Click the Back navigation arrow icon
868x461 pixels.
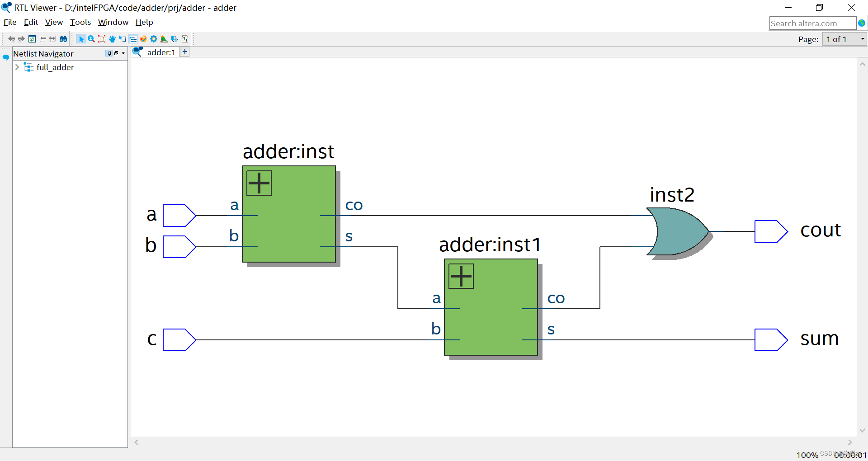11,39
